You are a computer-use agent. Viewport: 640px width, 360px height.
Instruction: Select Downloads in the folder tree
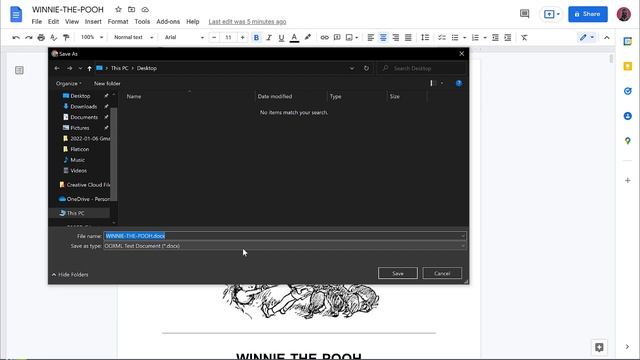(x=83, y=107)
